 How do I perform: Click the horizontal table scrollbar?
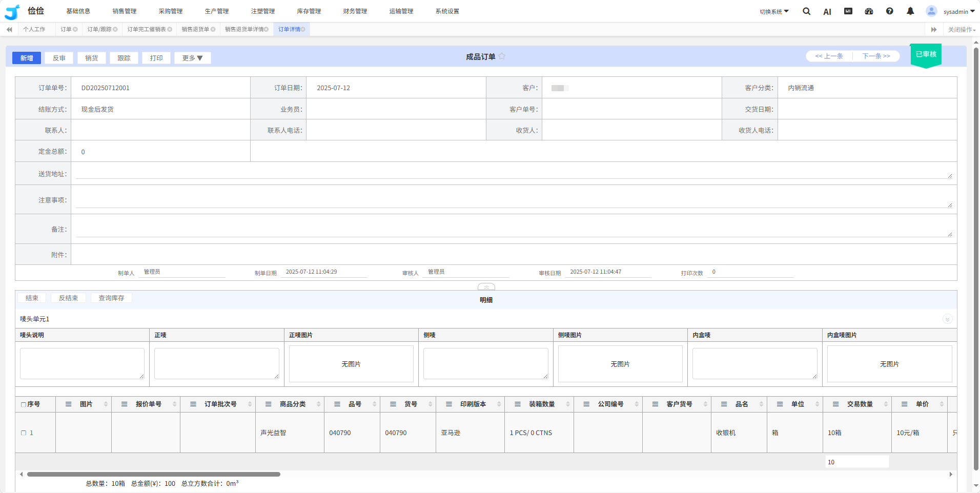154,475
